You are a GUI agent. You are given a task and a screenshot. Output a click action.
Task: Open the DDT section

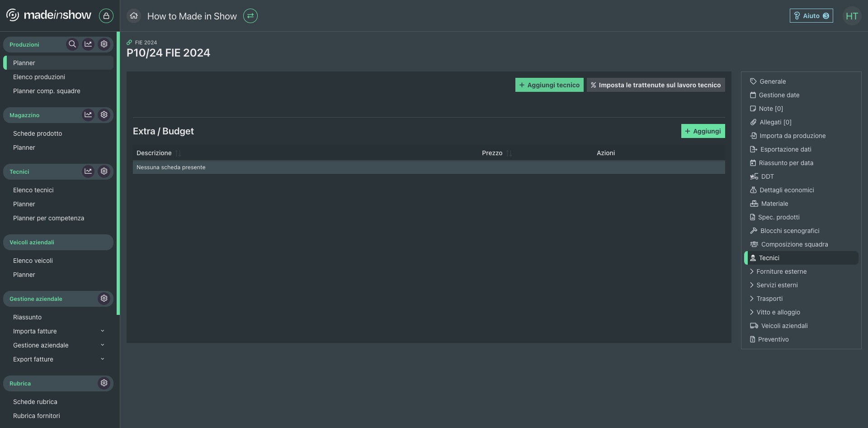(762, 176)
